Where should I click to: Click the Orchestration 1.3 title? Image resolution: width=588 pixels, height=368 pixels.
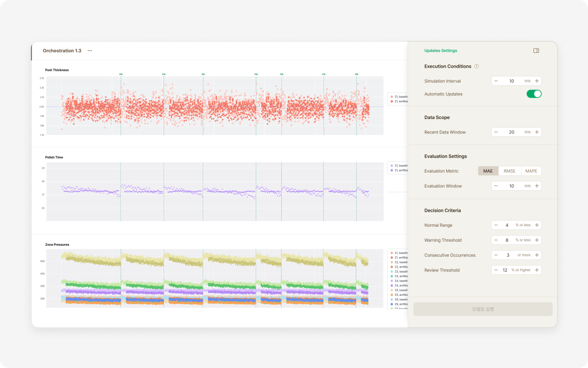(x=62, y=51)
